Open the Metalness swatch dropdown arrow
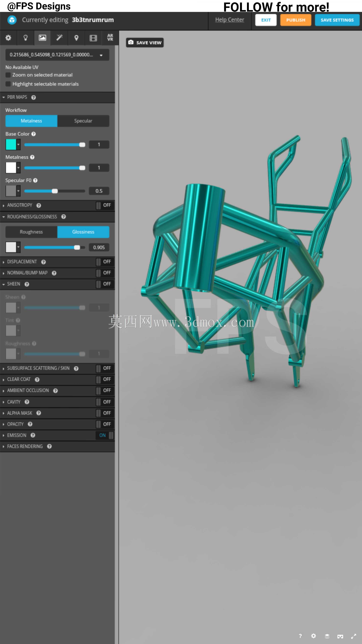Image resolution: width=362 pixels, height=644 pixels. pos(18,168)
